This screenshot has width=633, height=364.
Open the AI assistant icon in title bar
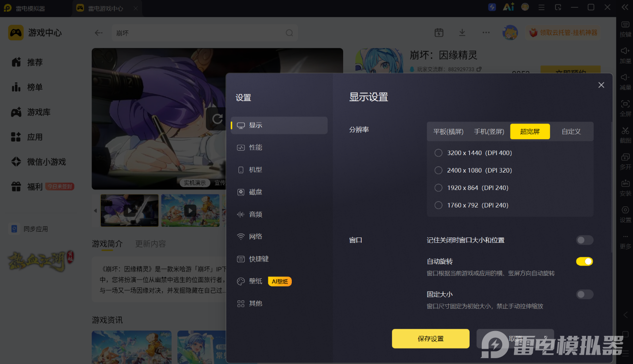point(508,7)
